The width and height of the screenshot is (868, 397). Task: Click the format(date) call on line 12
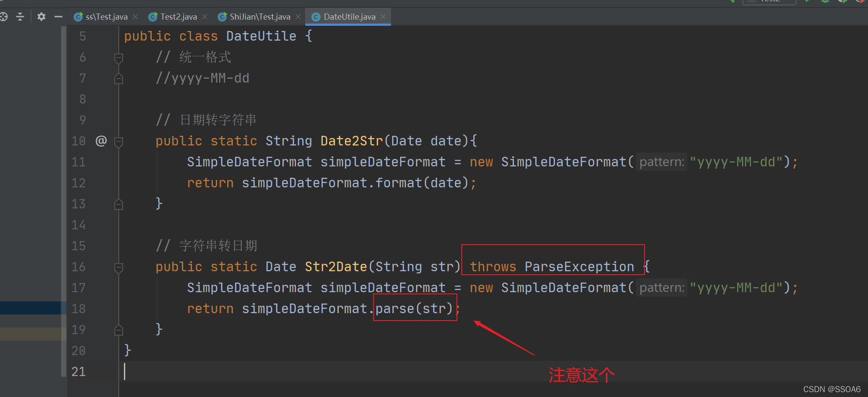tap(422, 183)
